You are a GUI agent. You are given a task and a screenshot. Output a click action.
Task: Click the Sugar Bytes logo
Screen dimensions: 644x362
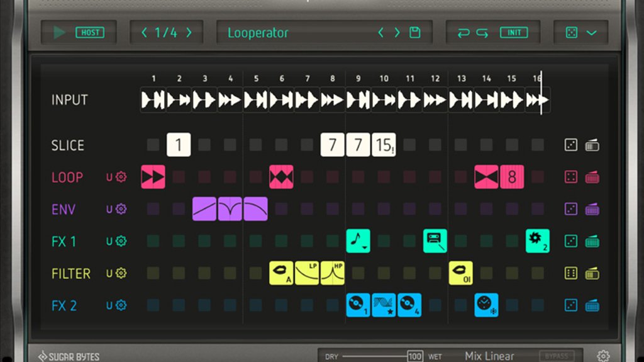tap(69, 356)
